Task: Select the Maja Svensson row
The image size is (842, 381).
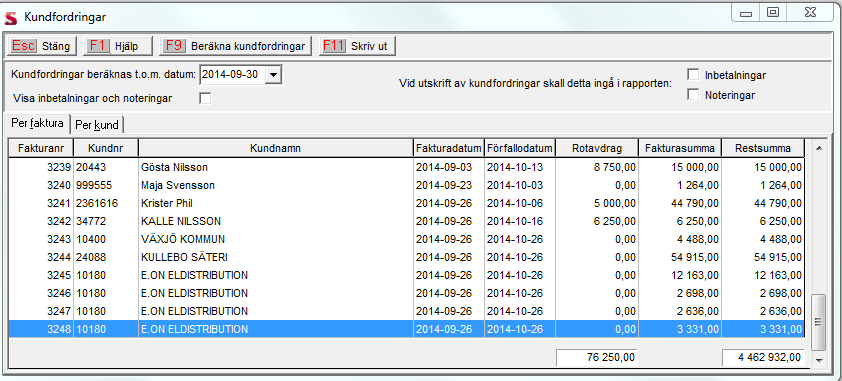Action: [x=407, y=186]
